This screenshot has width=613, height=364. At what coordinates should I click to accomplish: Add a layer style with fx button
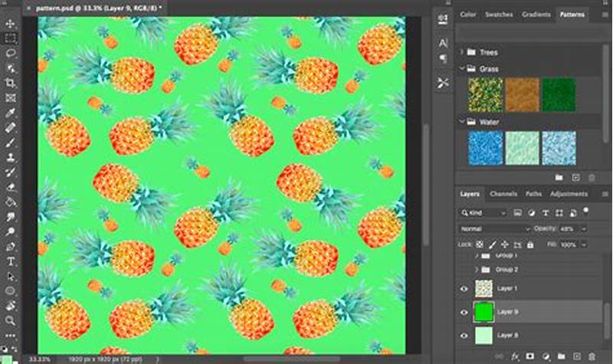(x=515, y=356)
